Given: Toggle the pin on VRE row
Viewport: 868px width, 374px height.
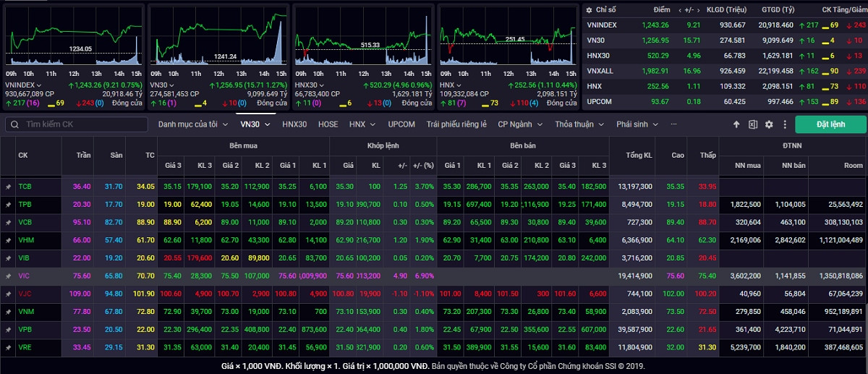Looking at the screenshot, I should pyautogui.click(x=8, y=347).
